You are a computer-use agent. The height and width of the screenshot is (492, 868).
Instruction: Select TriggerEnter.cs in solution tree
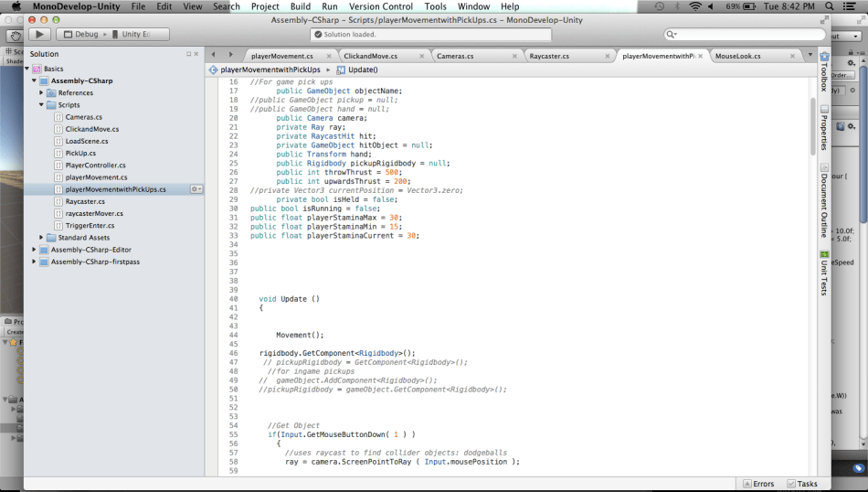click(90, 226)
